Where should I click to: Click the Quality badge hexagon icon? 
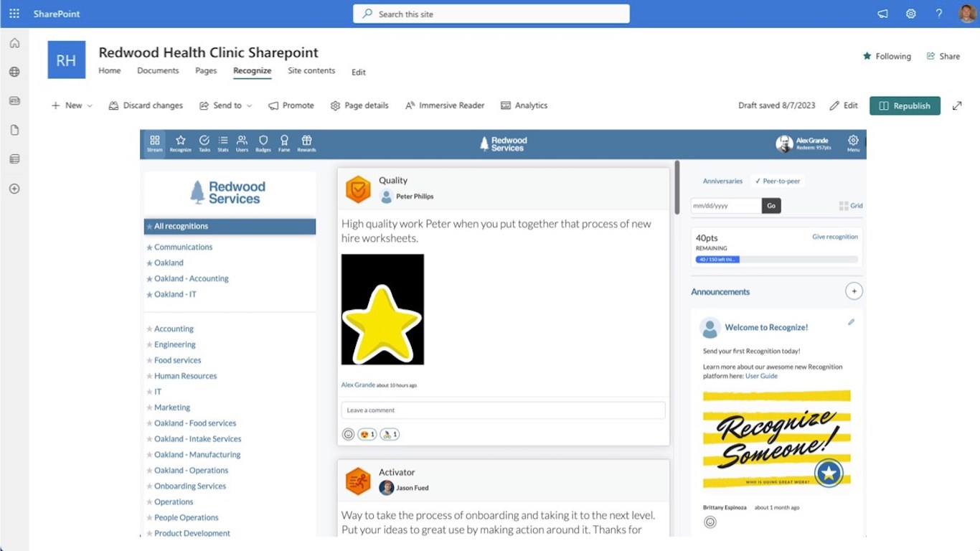click(x=358, y=190)
